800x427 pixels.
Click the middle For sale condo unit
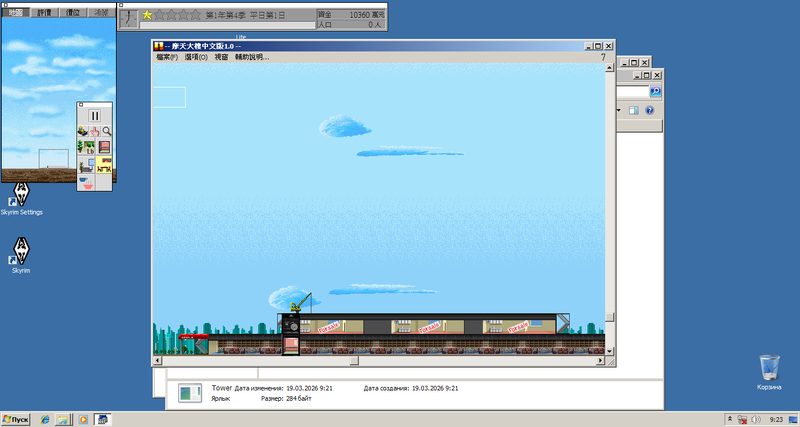tap(428, 326)
